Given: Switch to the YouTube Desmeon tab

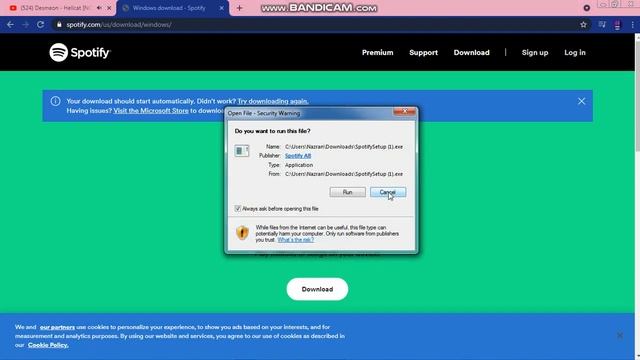Looking at the screenshot, I should (55, 8).
